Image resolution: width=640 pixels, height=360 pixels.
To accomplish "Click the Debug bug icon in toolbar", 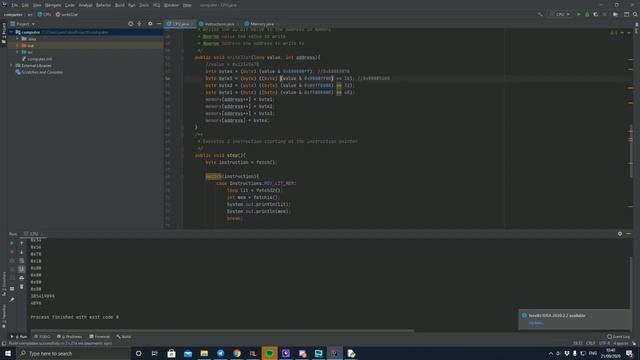I will tap(587, 14).
